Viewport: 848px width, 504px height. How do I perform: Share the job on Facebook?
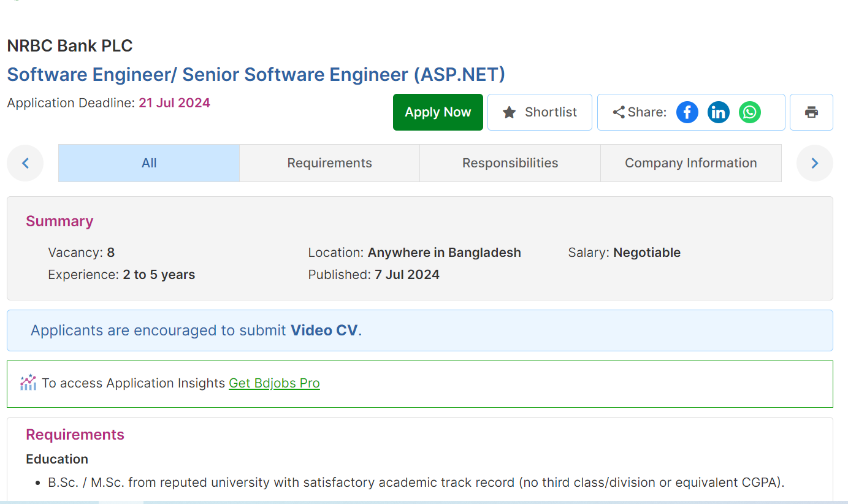pos(687,112)
